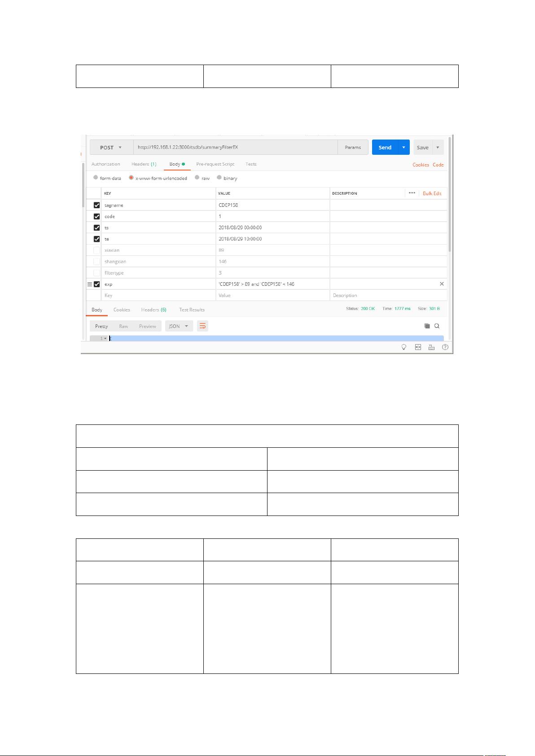Image resolution: width=535 pixels, height=756 pixels.
Task: Grab the drag handle of exp row
Action: 90,284
